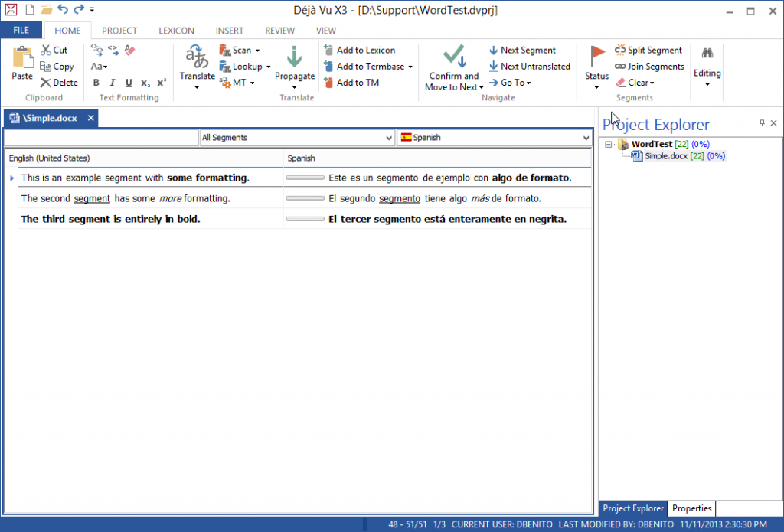Screen dimensions: 784x532
Task: Click the Status flag button
Action: point(596,67)
